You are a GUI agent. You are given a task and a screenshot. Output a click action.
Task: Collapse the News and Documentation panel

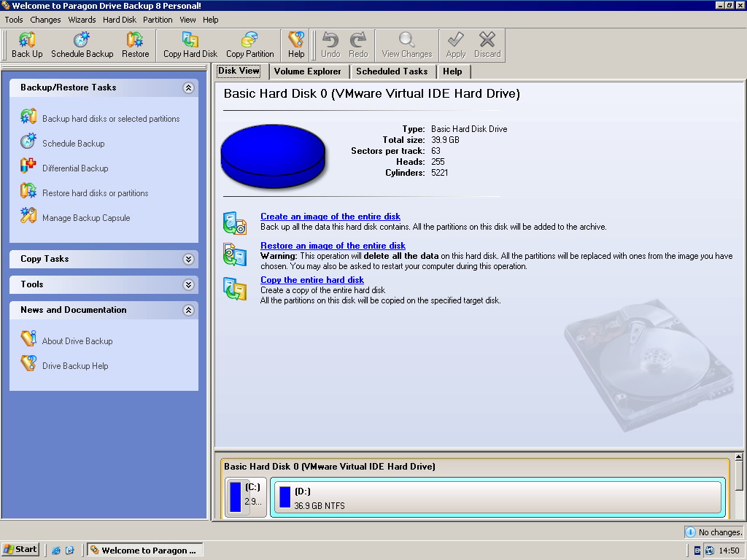189,311
